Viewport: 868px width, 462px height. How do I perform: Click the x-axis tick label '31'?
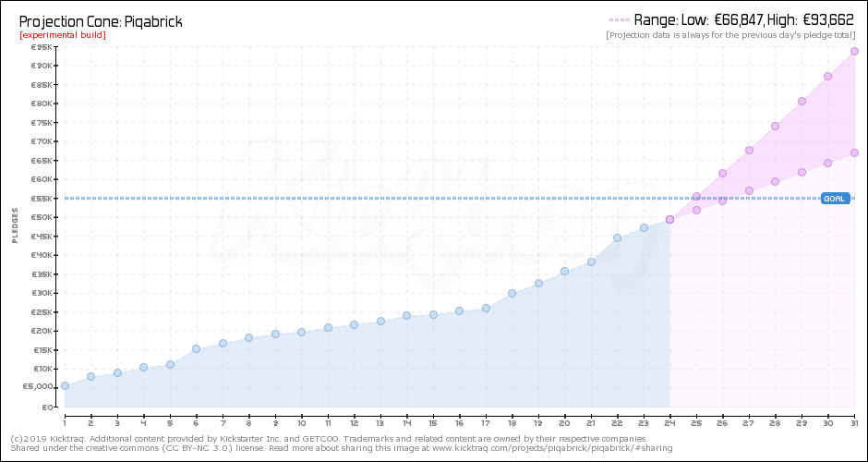click(854, 423)
